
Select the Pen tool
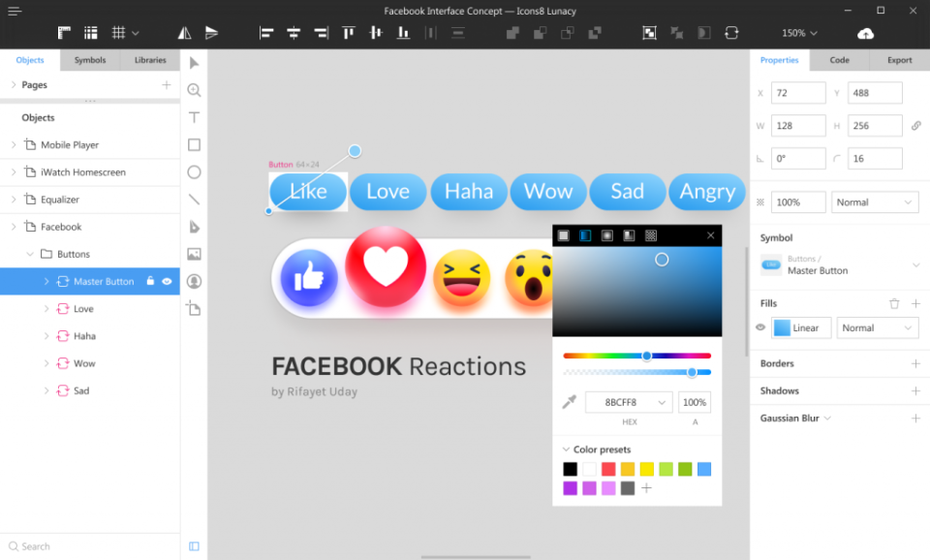coord(194,227)
